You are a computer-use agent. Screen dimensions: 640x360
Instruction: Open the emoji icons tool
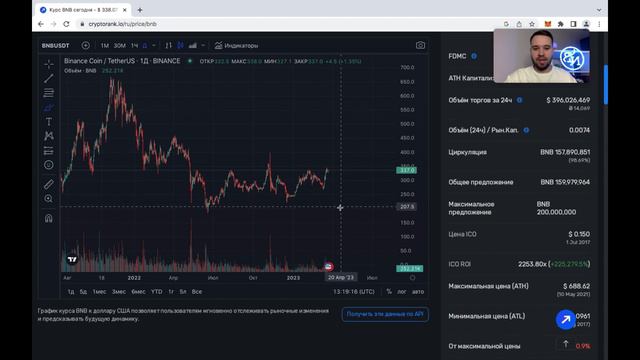49,165
